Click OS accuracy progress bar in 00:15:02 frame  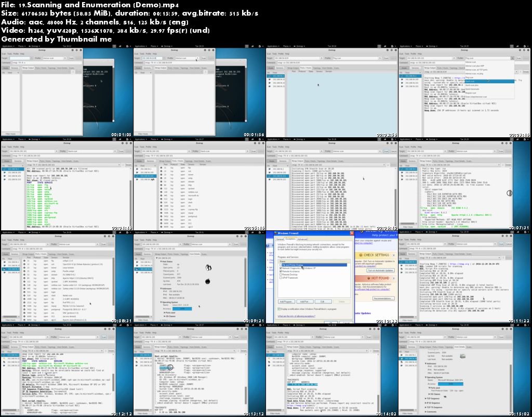450,384
